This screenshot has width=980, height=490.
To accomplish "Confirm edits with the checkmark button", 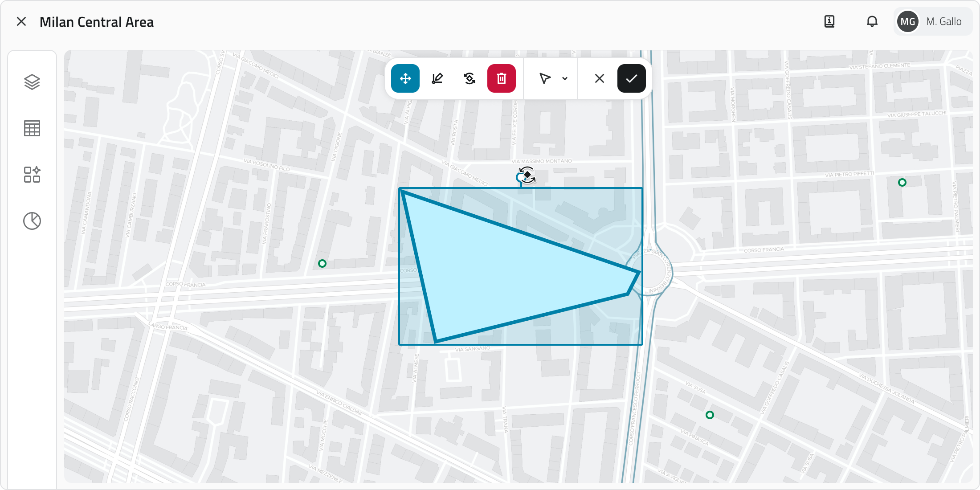I will coord(631,79).
